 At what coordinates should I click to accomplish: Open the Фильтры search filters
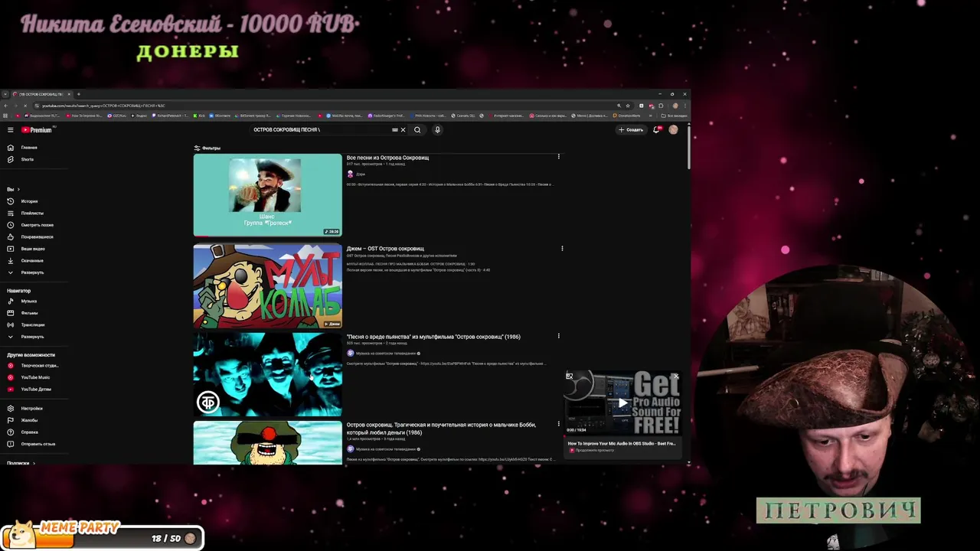pos(207,148)
